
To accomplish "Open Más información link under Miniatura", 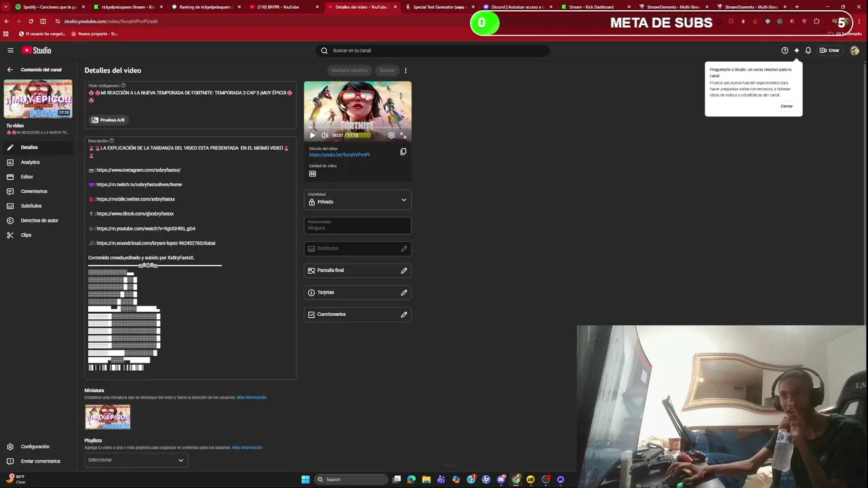I will coord(252,397).
